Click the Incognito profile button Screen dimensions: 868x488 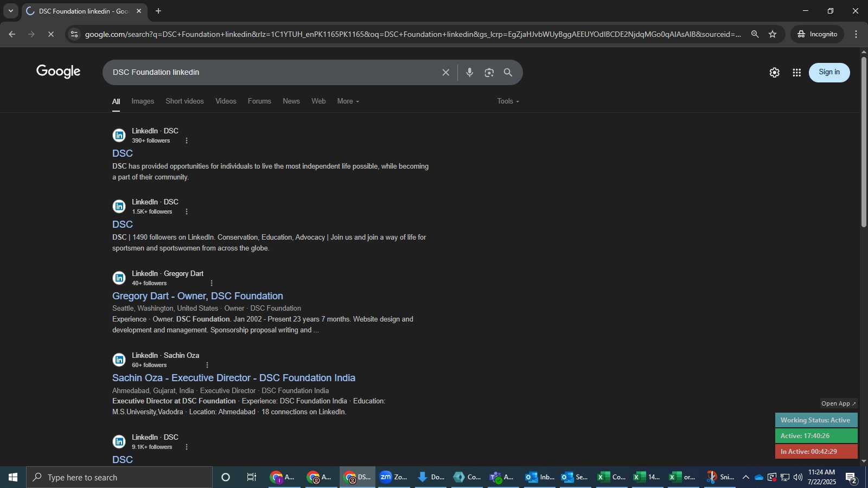[818, 34]
